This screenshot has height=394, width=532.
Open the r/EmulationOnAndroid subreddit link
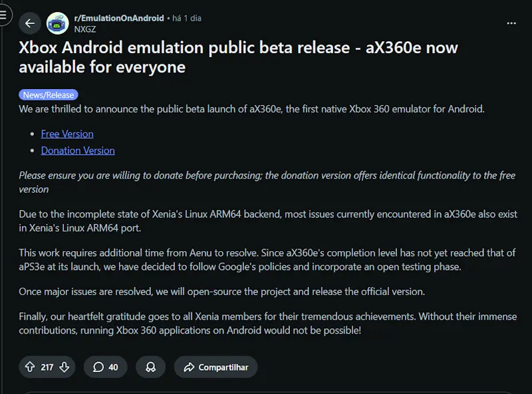click(119, 18)
